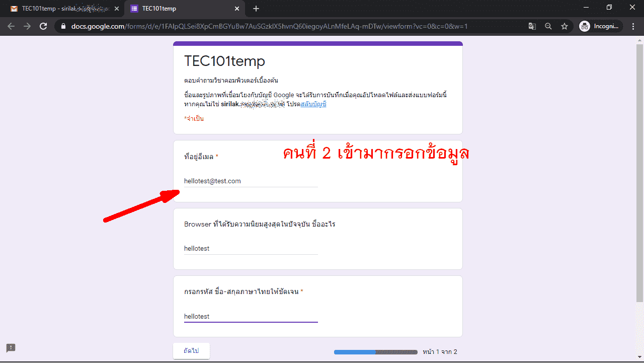This screenshot has width=644, height=363.
Task: Switch to the Gmail TEC101temp tab
Action: (x=60, y=9)
